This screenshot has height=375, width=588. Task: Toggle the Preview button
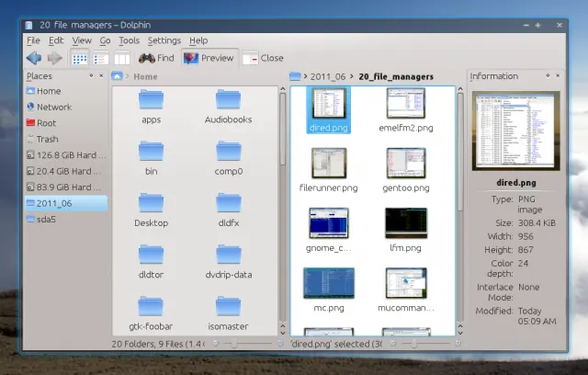click(x=209, y=58)
